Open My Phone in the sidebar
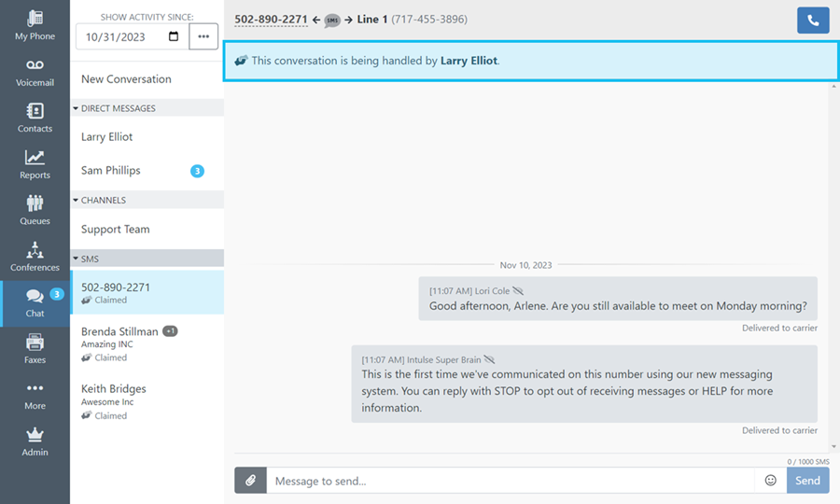The height and width of the screenshot is (504, 840). point(35,26)
